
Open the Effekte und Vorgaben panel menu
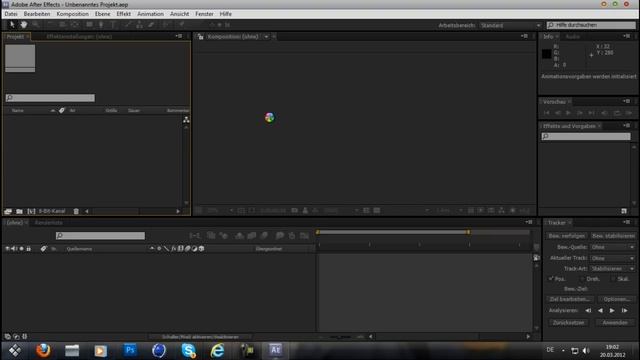point(627,126)
